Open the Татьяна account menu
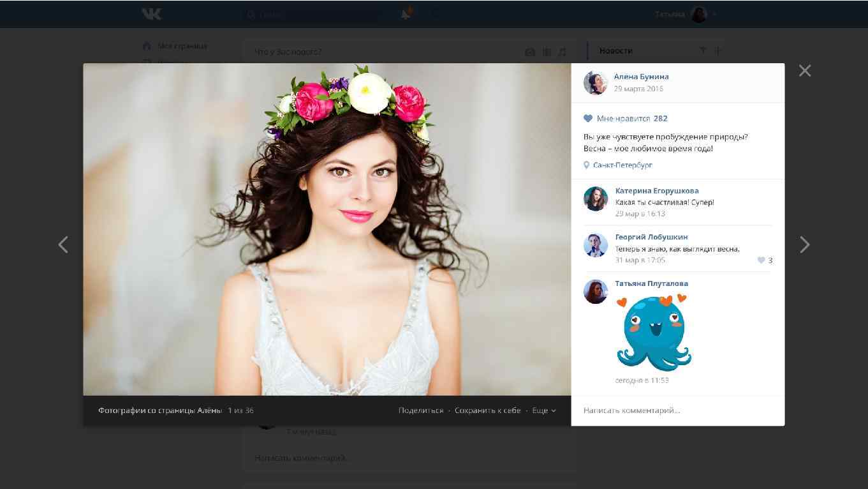 coord(686,14)
